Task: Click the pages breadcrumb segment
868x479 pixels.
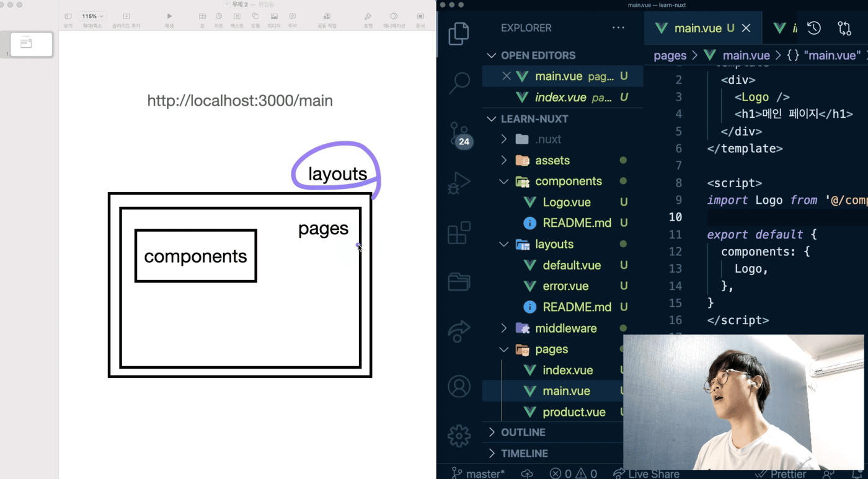Action: [670, 55]
